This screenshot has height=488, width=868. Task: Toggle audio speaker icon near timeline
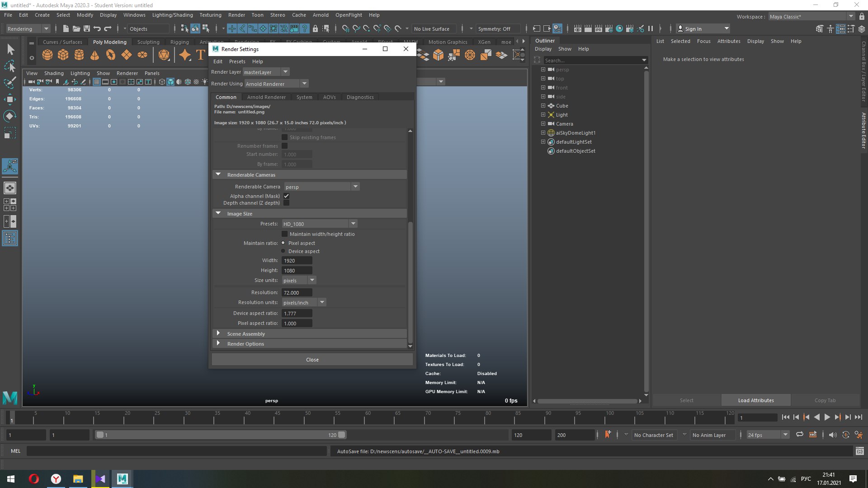[833, 435]
